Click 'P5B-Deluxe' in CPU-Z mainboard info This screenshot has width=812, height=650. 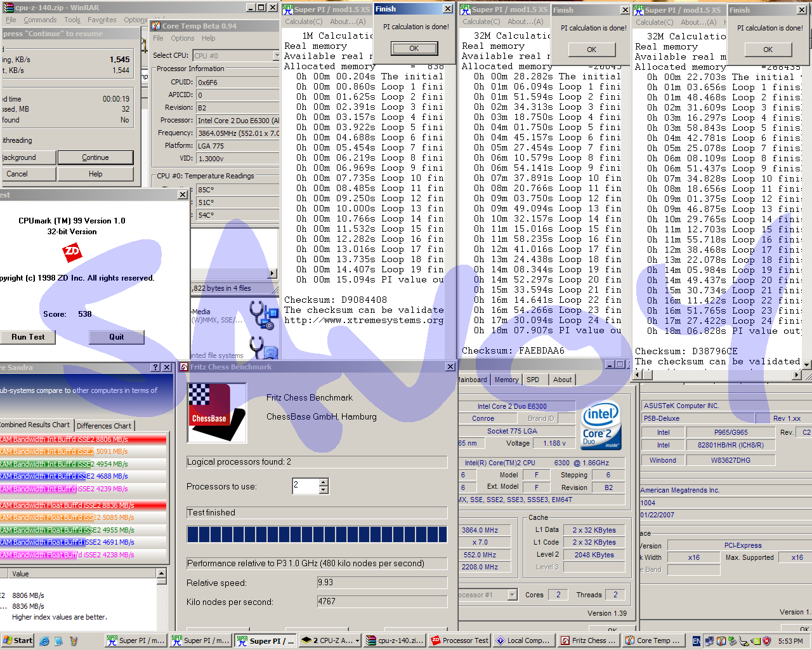click(698, 418)
